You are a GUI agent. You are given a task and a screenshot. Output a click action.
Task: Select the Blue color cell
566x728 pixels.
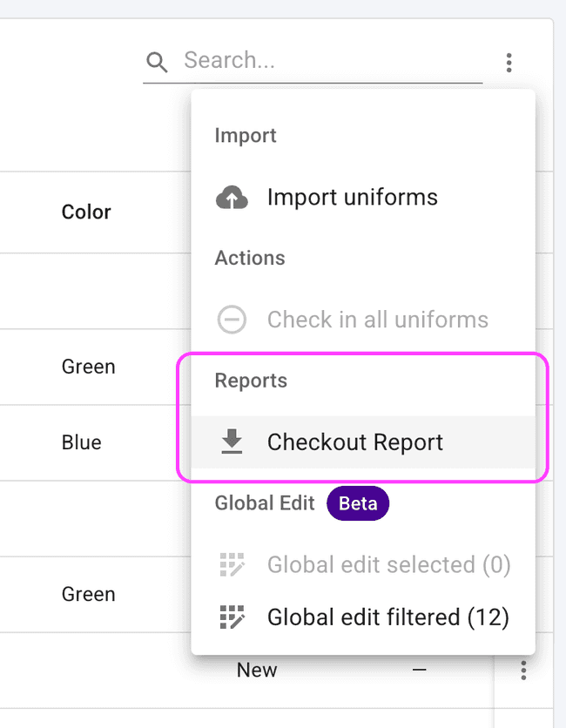click(x=81, y=442)
